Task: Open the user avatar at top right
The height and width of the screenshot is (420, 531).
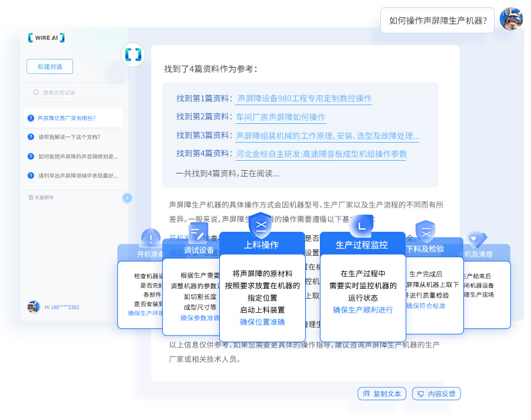Action: click(511, 19)
